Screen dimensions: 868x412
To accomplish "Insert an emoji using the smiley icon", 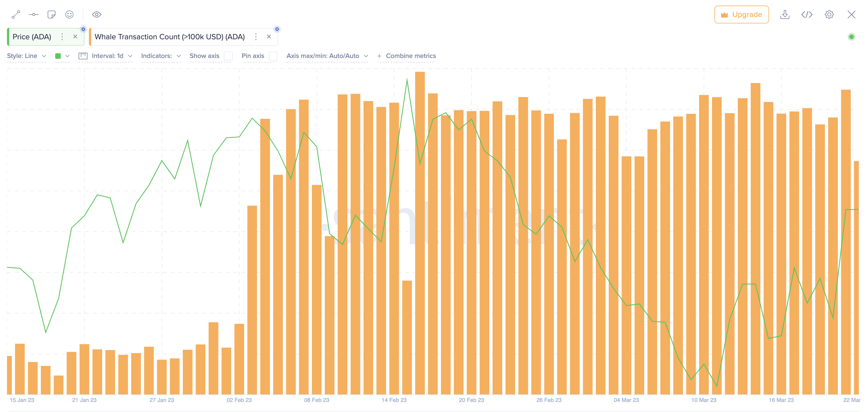I will tap(69, 14).
